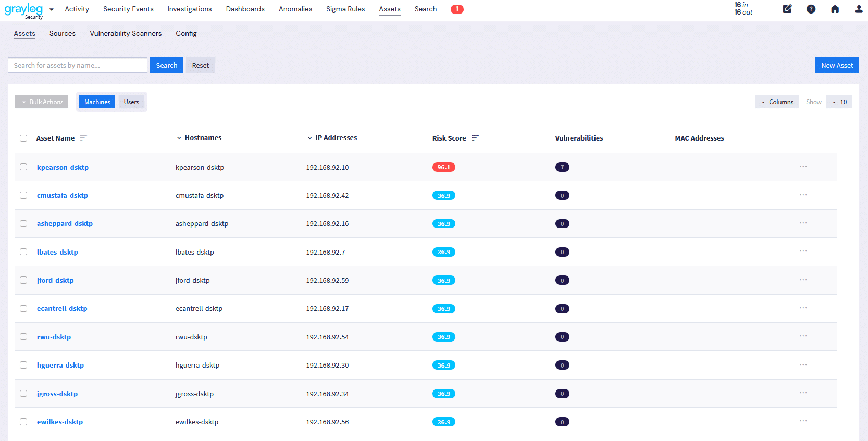Go to the home icon in header
This screenshot has width=868, height=441.
[x=835, y=9]
